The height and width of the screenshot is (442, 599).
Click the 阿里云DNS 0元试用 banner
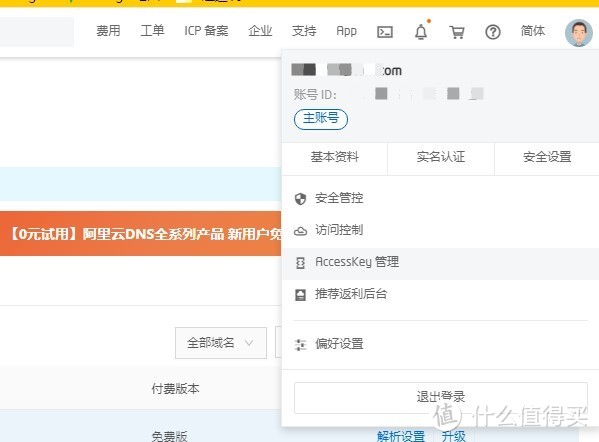point(141,233)
